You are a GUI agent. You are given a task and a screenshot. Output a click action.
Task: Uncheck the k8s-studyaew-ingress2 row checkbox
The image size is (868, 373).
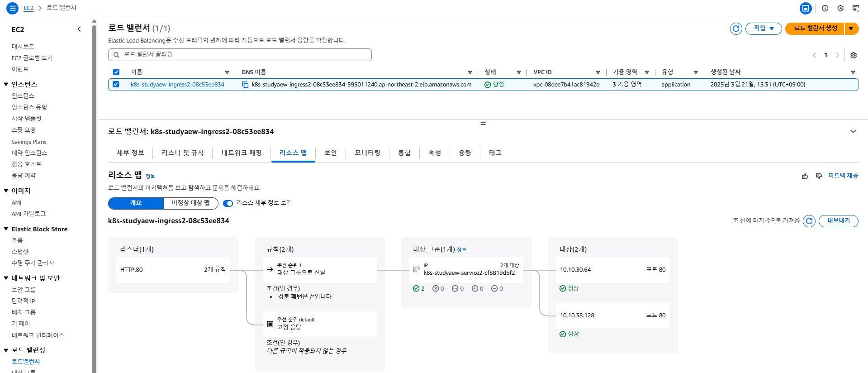point(116,84)
